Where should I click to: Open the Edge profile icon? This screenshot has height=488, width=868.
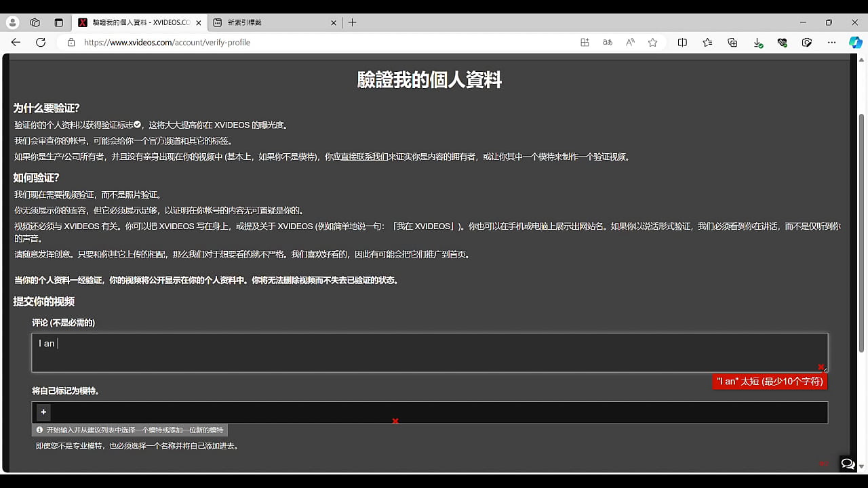13,22
